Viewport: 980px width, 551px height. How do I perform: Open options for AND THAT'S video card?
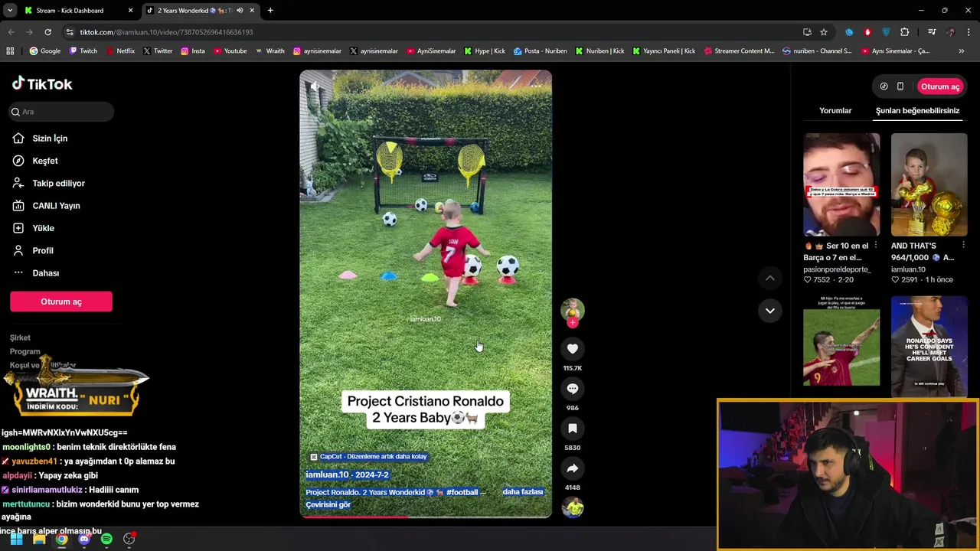pos(963,246)
